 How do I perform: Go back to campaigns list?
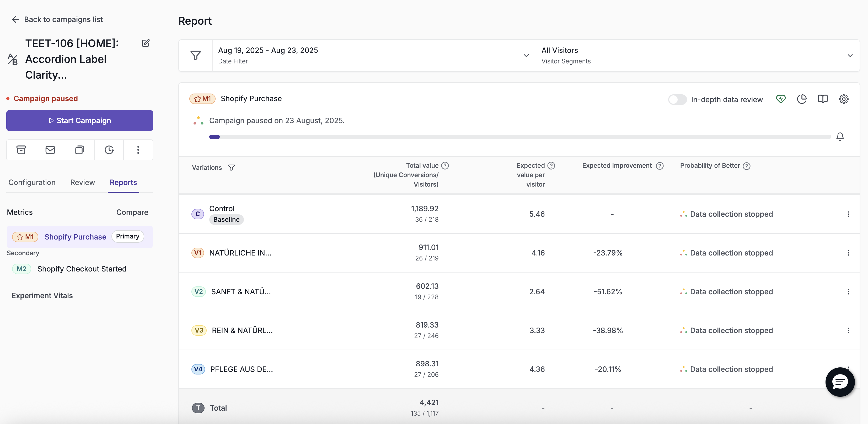pos(57,20)
